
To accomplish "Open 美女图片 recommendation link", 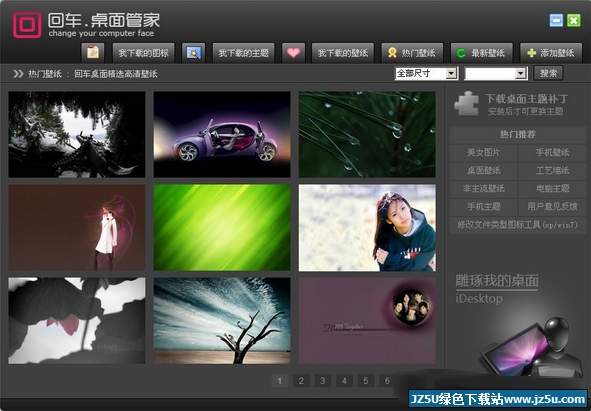I will 484,152.
